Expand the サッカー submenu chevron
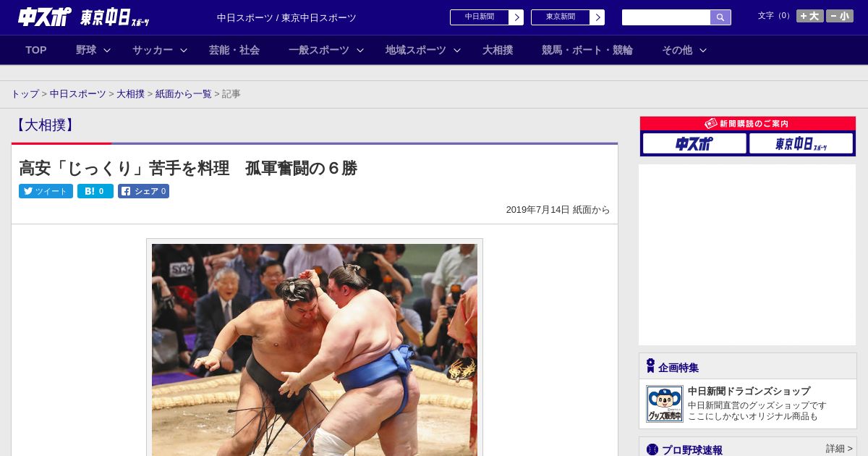Image resolution: width=868 pixels, height=456 pixels. (184, 50)
